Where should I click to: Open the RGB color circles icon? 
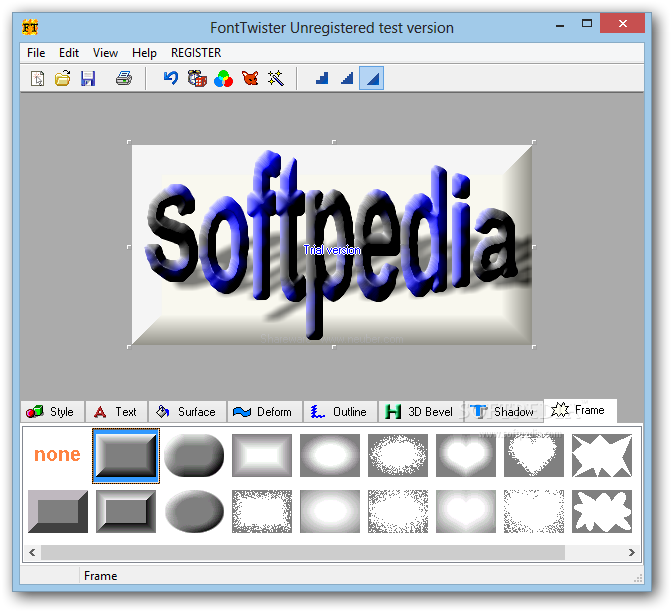(223, 78)
